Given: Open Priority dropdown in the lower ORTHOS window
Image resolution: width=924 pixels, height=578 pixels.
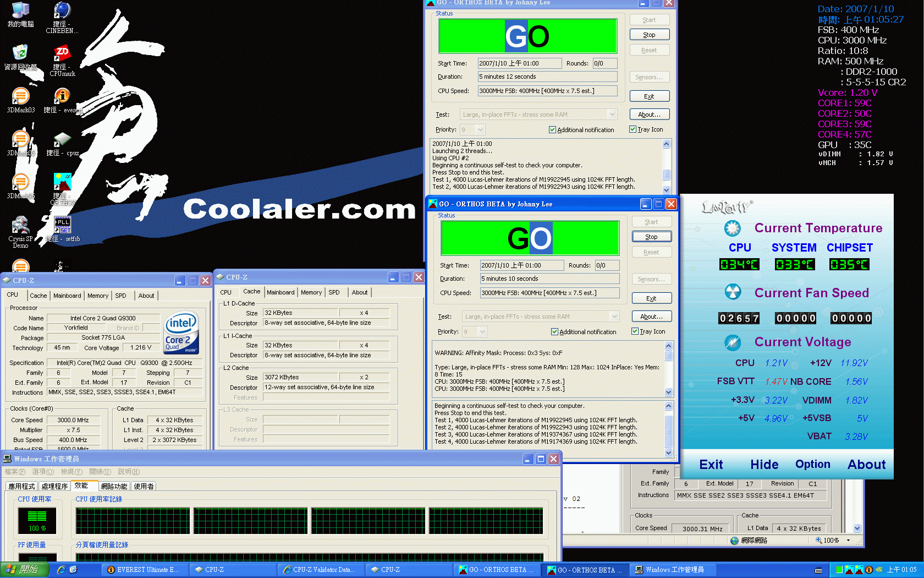Looking at the screenshot, I should (x=482, y=332).
